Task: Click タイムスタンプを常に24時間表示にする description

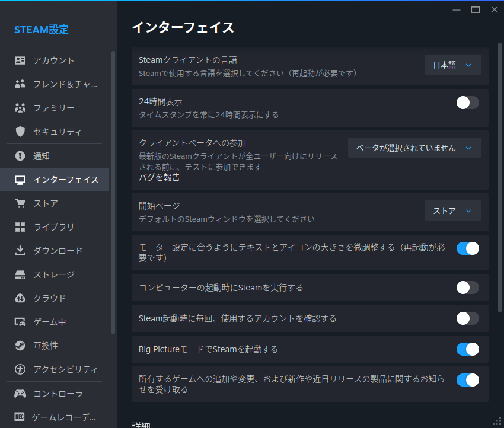Action: [209, 115]
